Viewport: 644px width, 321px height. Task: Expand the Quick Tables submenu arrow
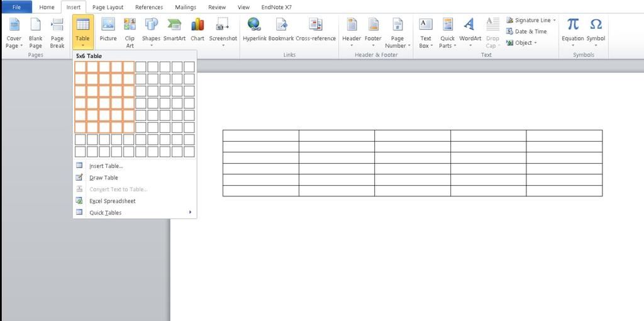tap(190, 213)
